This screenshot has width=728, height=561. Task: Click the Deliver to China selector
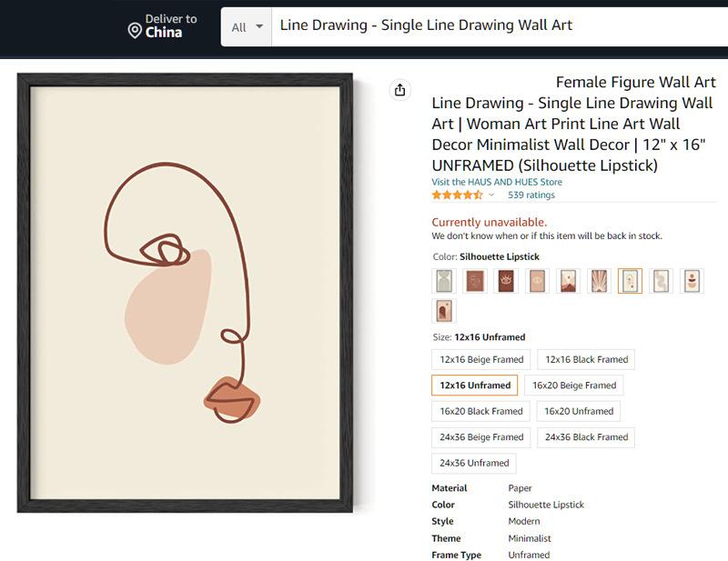click(163, 26)
